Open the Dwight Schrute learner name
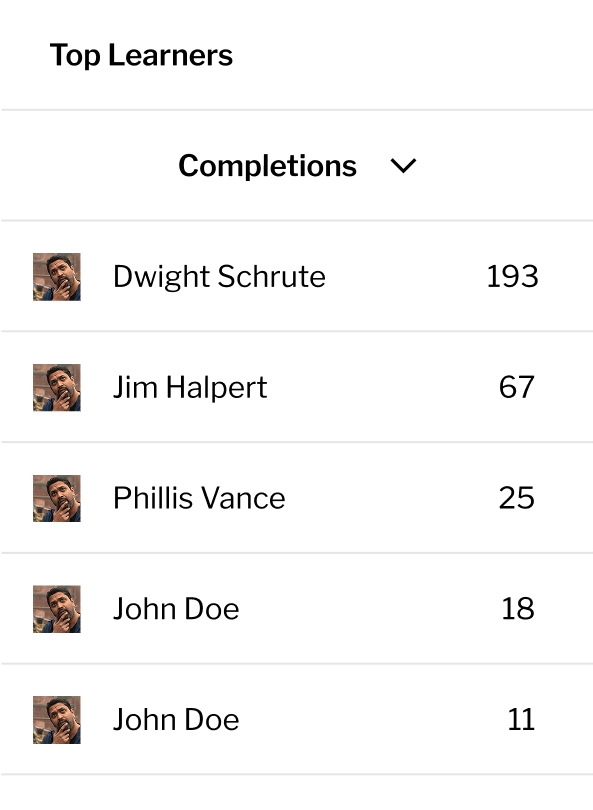593x810 pixels. pyautogui.click(x=219, y=277)
